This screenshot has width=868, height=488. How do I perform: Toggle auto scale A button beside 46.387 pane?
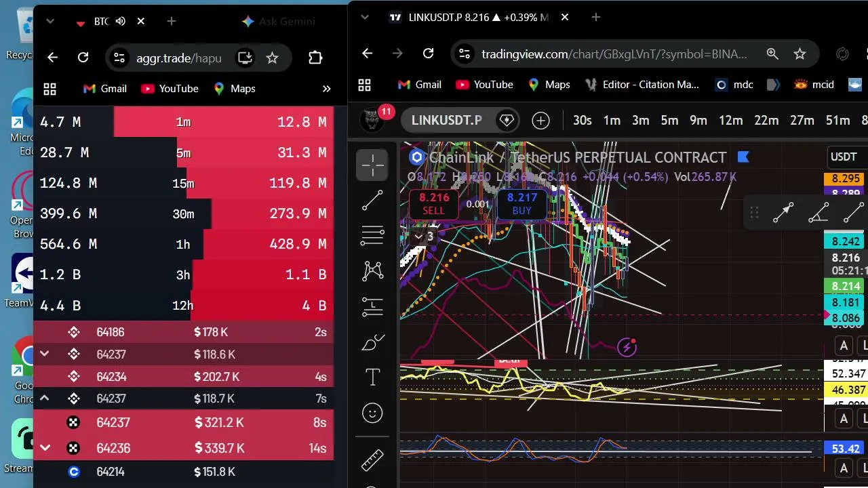point(844,419)
